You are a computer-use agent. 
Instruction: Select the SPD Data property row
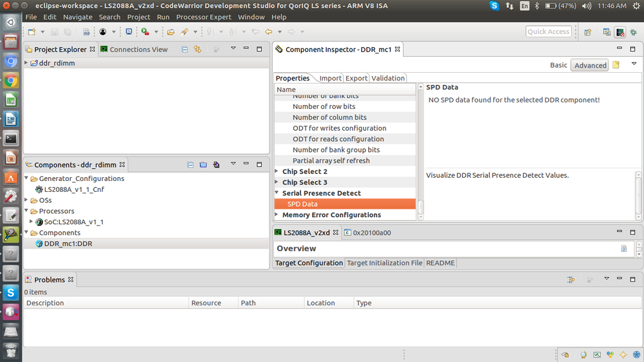(345, 204)
